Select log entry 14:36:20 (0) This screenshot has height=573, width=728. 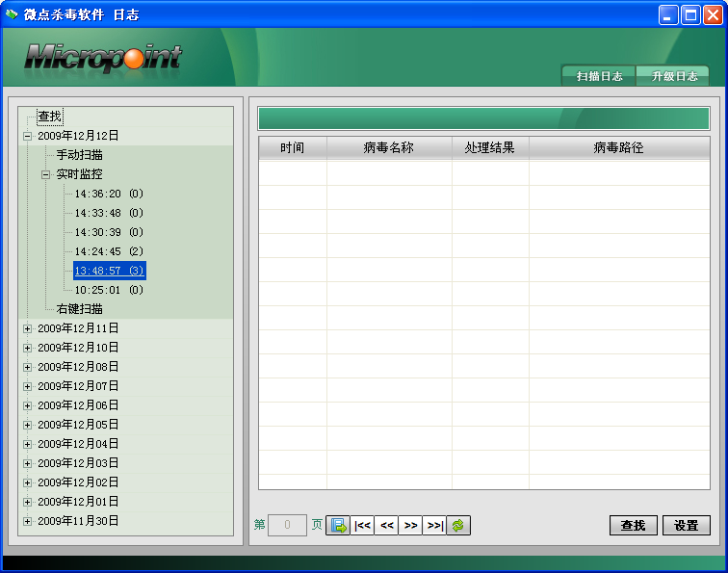(x=109, y=194)
